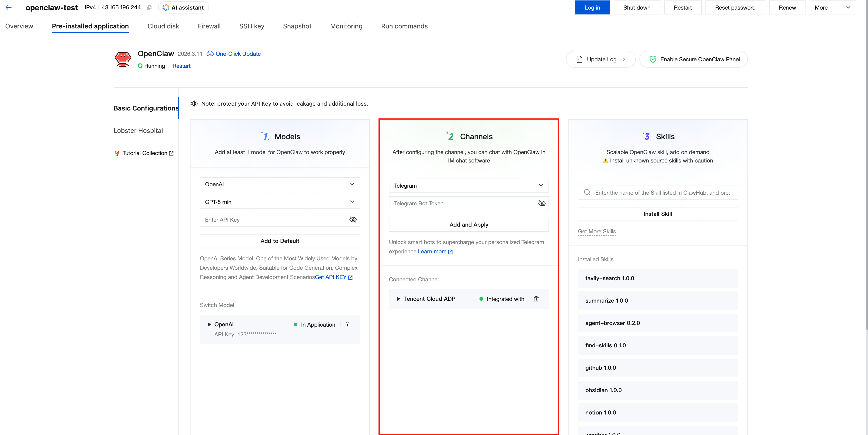Delete the Tencent Cloud ADP channel
The width and height of the screenshot is (868, 435).
(x=536, y=299)
